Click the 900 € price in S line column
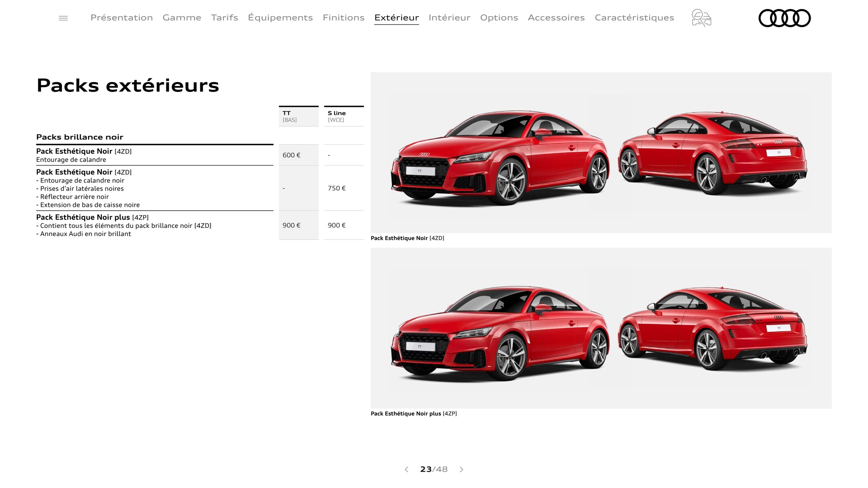868x488 pixels. tap(344, 225)
